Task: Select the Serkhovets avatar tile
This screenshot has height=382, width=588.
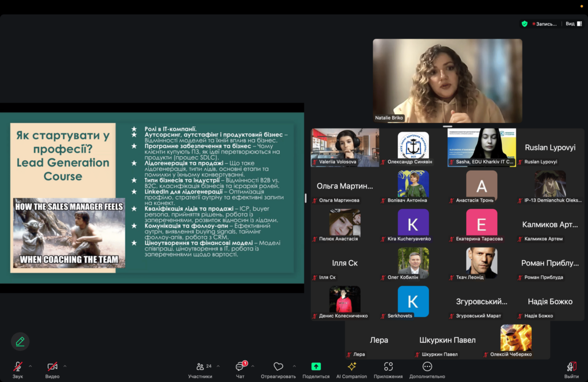Action: point(413,302)
